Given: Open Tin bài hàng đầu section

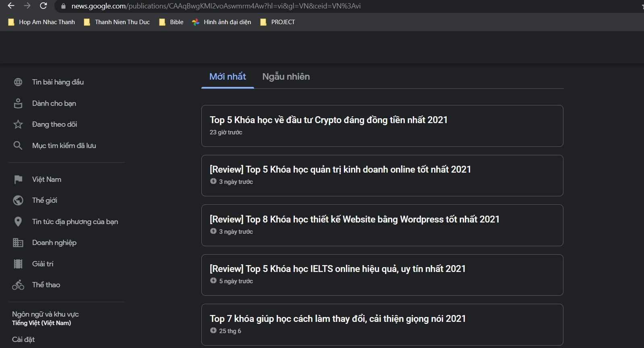Looking at the screenshot, I should 58,82.
